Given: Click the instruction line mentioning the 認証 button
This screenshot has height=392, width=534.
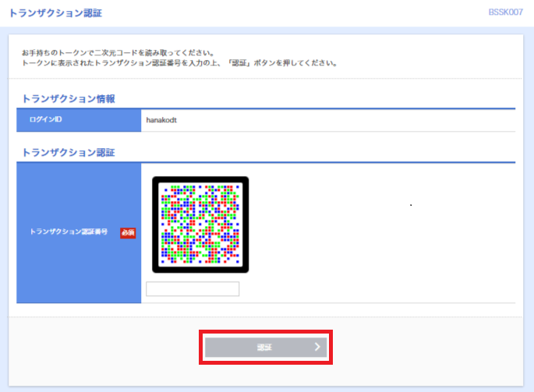Looking at the screenshot, I should (x=179, y=63).
